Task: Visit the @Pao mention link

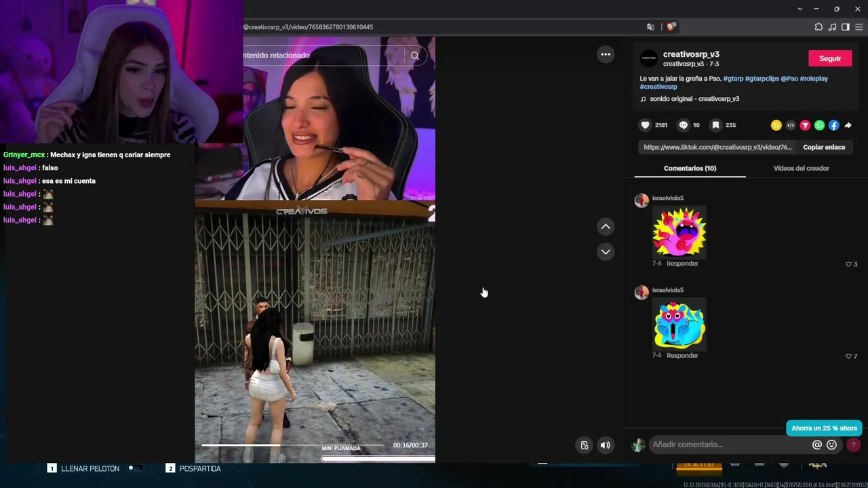Action: coord(789,79)
